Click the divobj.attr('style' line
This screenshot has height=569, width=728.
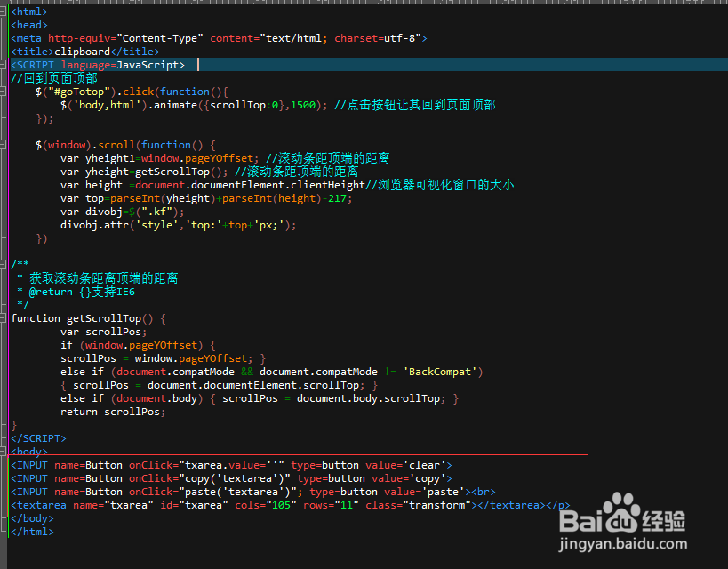coord(179,225)
